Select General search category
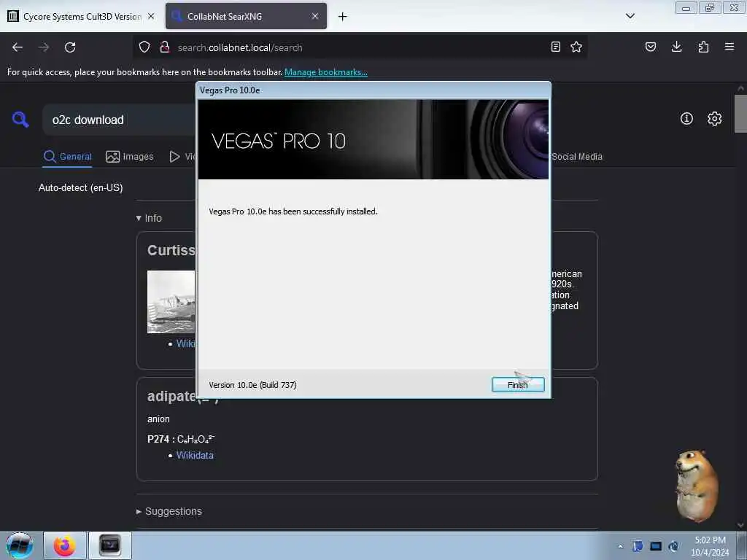This screenshot has height=560, width=747. tap(67, 157)
